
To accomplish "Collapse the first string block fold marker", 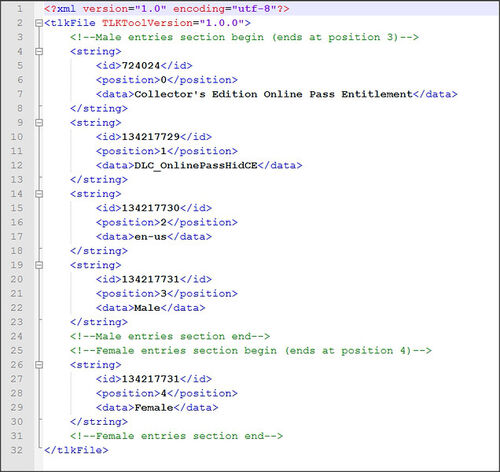I will pos(39,51).
